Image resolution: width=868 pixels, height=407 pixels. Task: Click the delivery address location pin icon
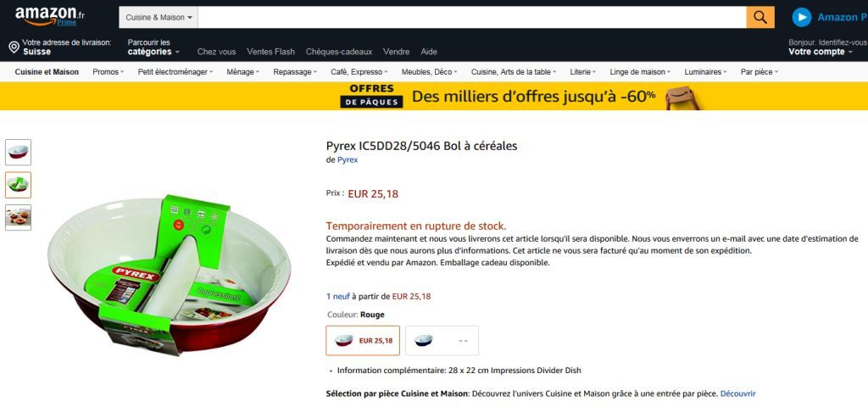click(x=14, y=47)
